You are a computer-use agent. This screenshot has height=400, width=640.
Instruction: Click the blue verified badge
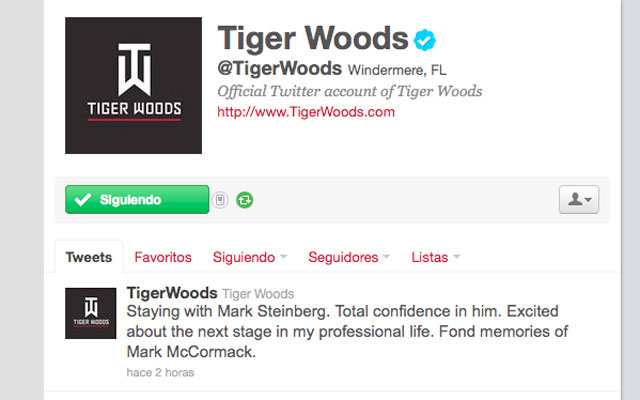coord(424,40)
